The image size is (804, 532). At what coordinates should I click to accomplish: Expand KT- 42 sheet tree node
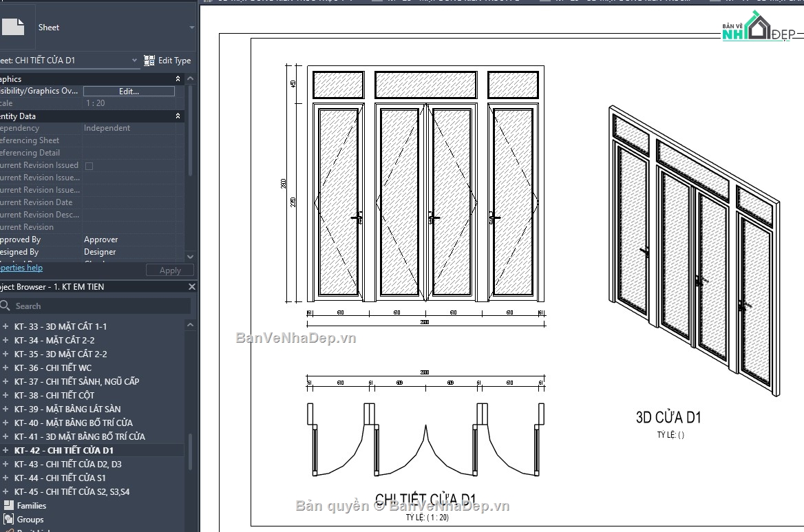click(5, 450)
